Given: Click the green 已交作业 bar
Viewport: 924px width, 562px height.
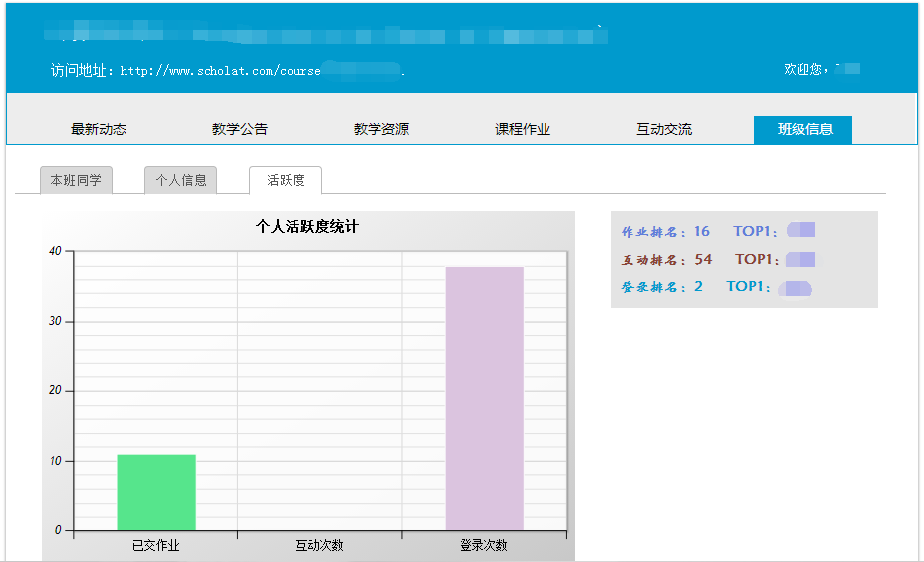Looking at the screenshot, I should click(156, 492).
